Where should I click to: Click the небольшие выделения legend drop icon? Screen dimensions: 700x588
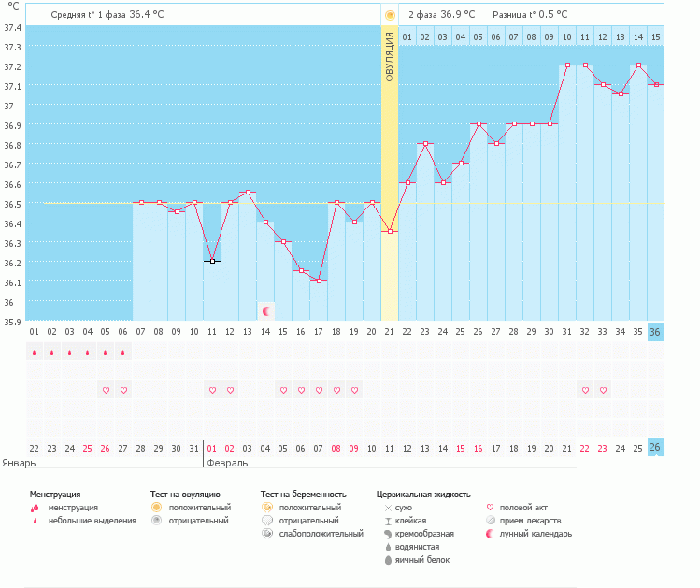pyautogui.click(x=35, y=521)
